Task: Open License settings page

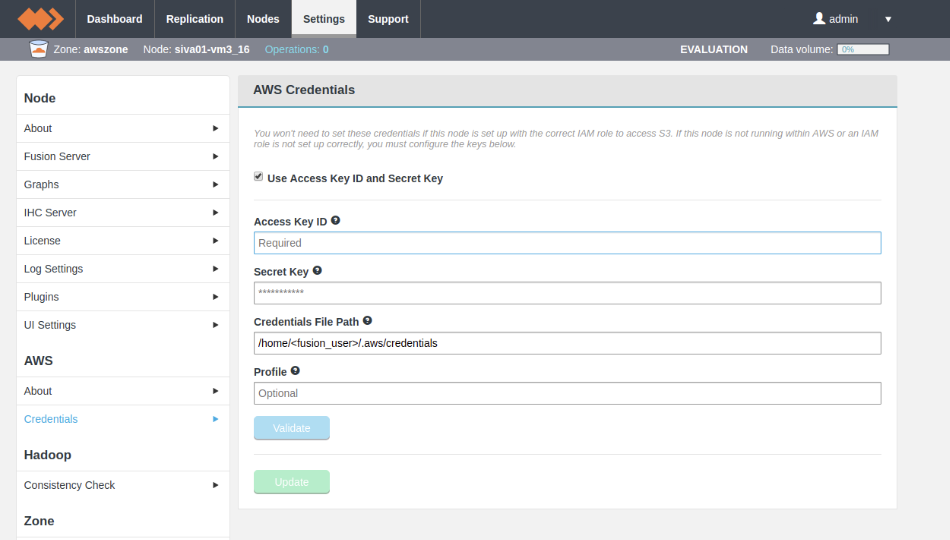Action: tap(123, 241)
